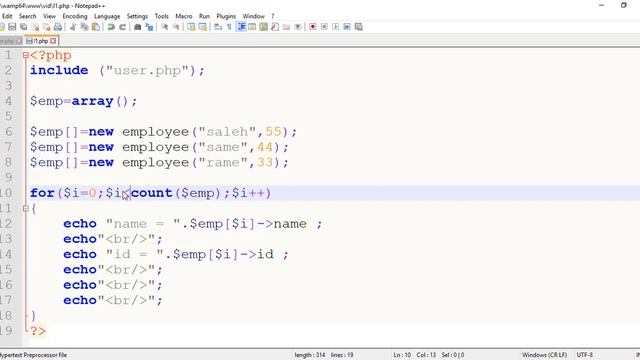
Task: Open the Edit menu
Action: [7, 16]
